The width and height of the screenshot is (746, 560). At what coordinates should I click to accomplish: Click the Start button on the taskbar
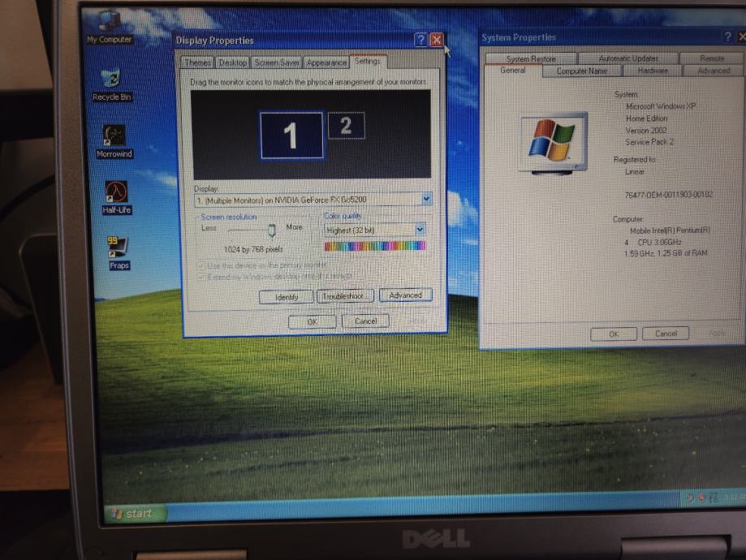coord(135,514)
